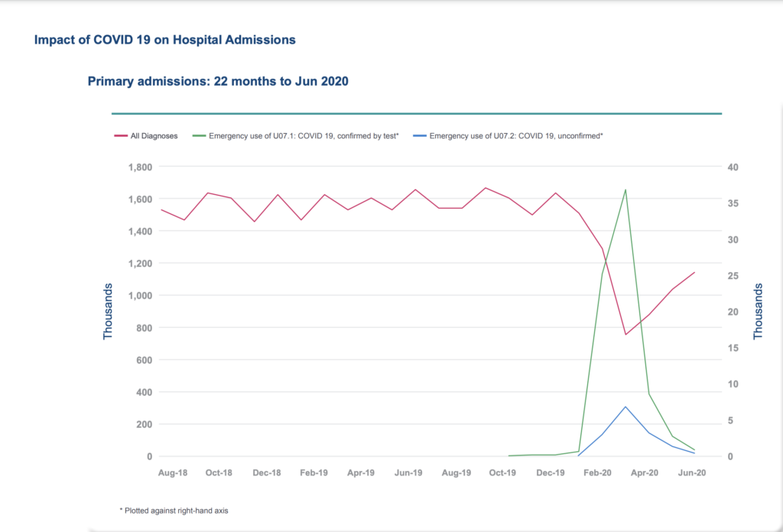Click the "Oct-19" date label
The image size is (783, 532).
tap(502, 472)
